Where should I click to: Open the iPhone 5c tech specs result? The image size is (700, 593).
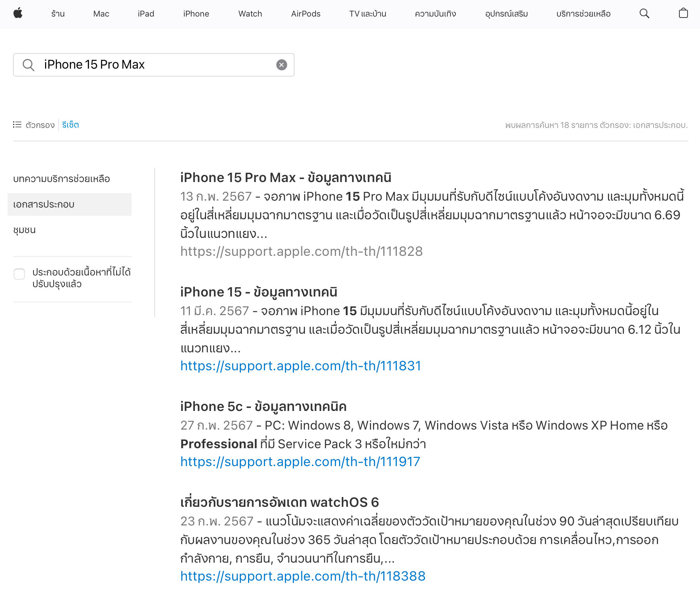[263, 407]
